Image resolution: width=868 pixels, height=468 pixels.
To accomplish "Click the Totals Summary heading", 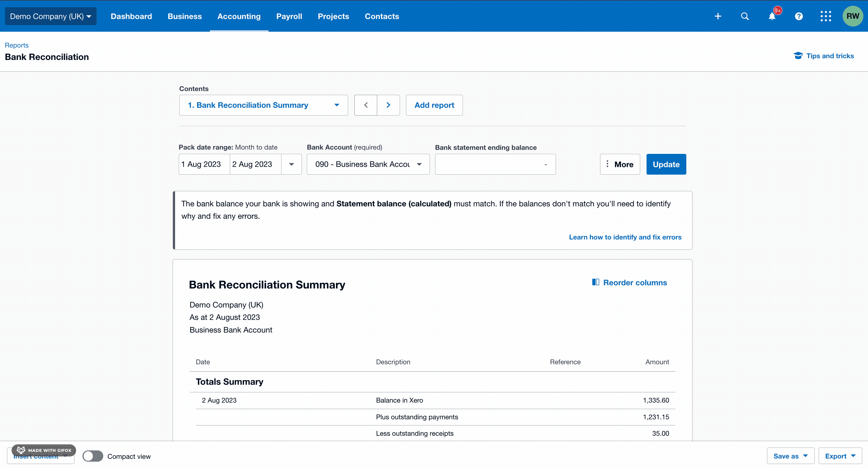I will tap(229, 382).
